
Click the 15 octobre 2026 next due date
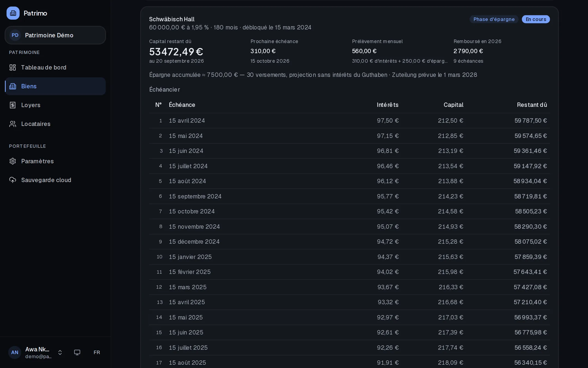270,61
